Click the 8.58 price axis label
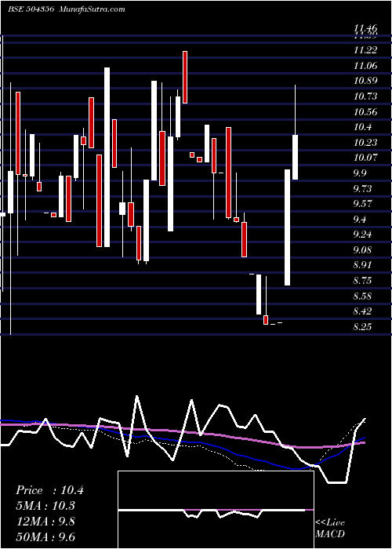Image resolution: width=392 pixels, height=549 pixels. (362, 296)
